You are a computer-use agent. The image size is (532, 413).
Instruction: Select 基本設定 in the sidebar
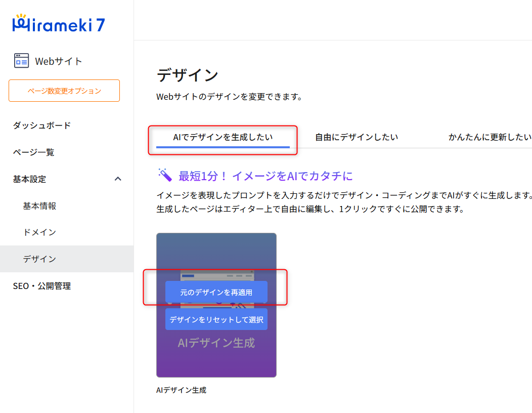[29, 179]
